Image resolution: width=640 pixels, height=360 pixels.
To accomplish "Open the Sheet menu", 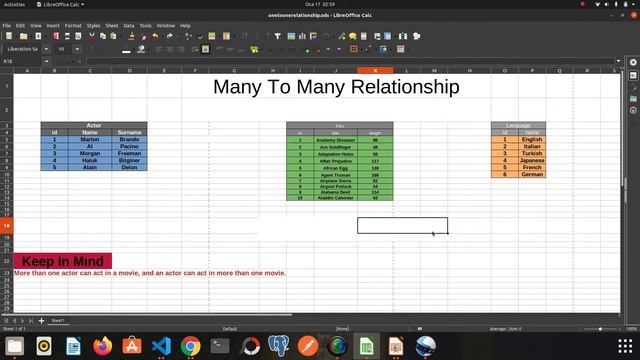I will tap(111, 25).
